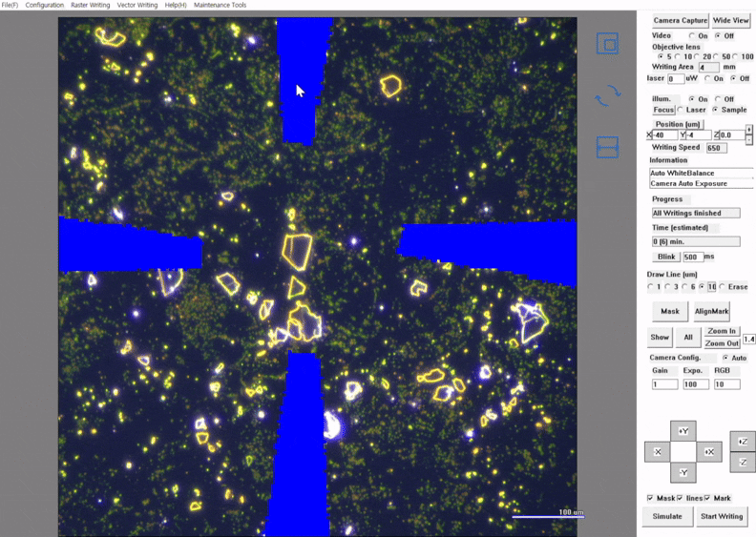This screenshot has height=537, width=756.
Task: Click the Blink button
Action: click(x=666, y=257)
